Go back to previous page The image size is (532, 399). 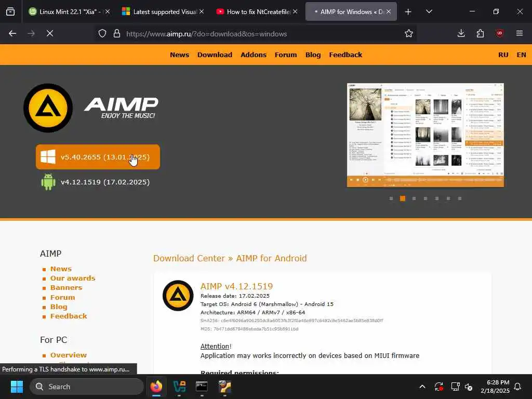12,33
